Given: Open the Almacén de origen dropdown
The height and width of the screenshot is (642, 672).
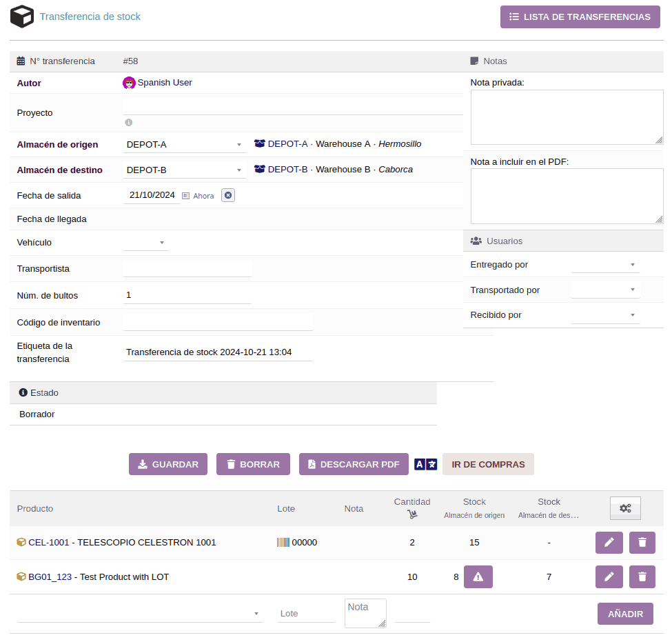Looking at the screenshot, I should (184, 145).
